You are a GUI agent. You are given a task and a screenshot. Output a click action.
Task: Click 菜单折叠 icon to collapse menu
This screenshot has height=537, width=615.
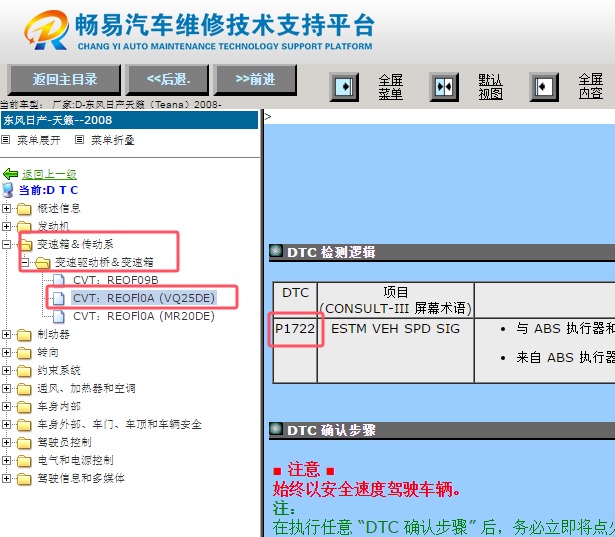click(79, 140)
